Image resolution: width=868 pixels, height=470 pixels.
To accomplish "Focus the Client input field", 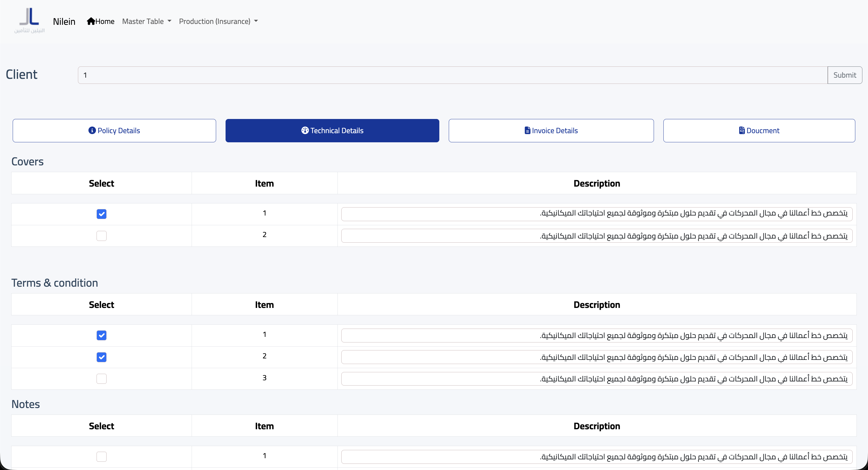I will pos(452,75).
